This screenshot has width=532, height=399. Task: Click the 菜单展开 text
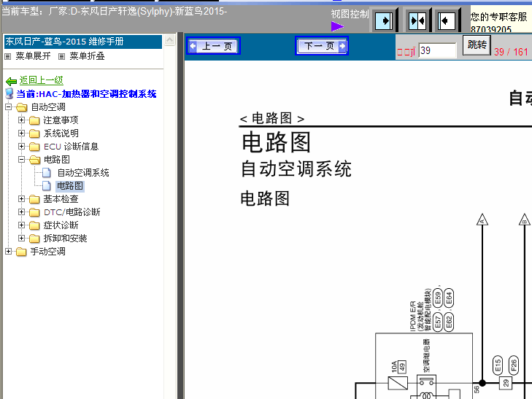click(34, 56)
